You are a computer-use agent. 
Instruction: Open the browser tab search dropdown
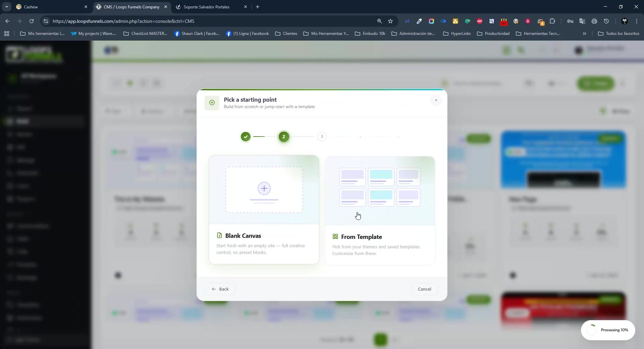7,7
